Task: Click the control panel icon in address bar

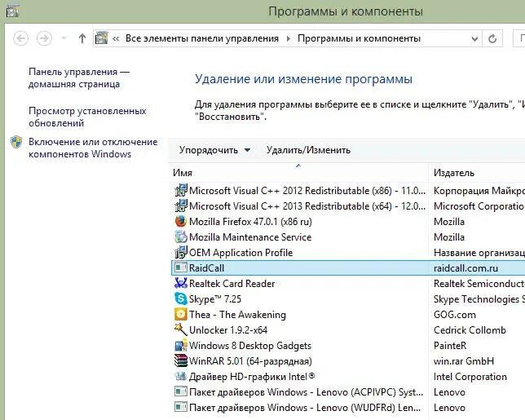Action: (x=101, y=38)
